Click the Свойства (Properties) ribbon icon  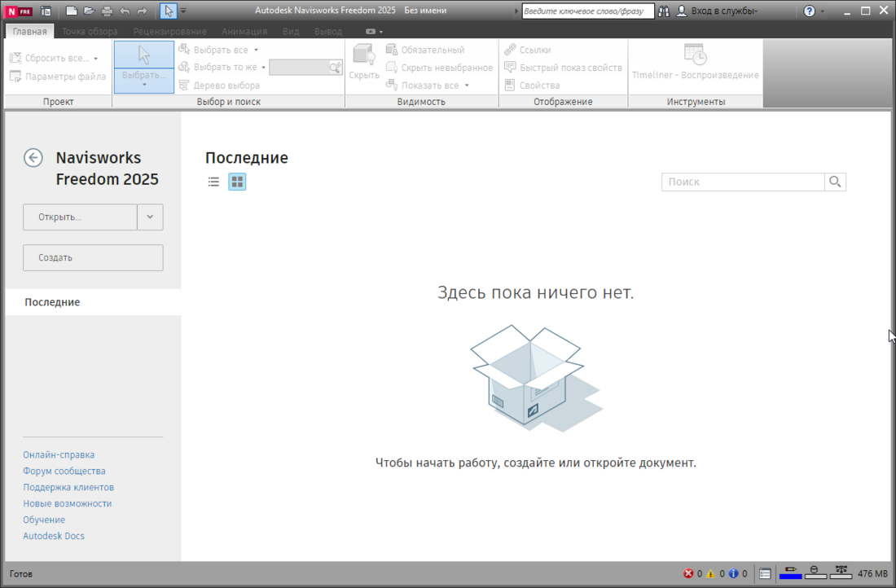[x=510, y=86]
